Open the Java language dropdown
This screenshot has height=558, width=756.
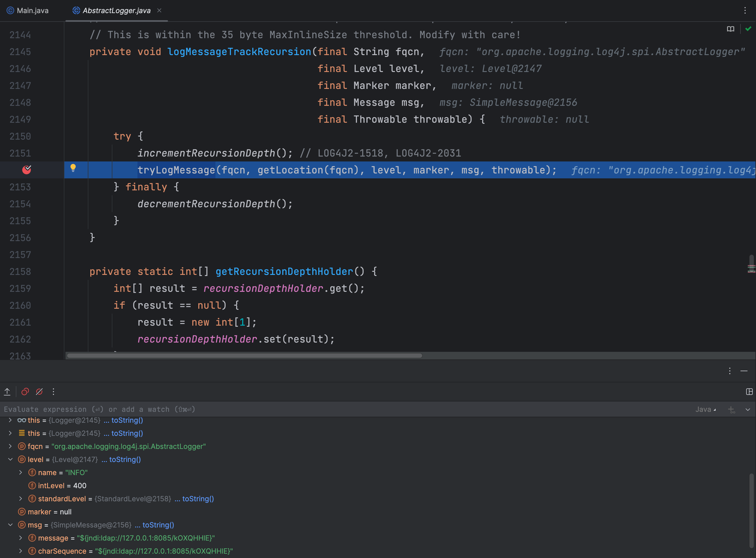[706, 409]
